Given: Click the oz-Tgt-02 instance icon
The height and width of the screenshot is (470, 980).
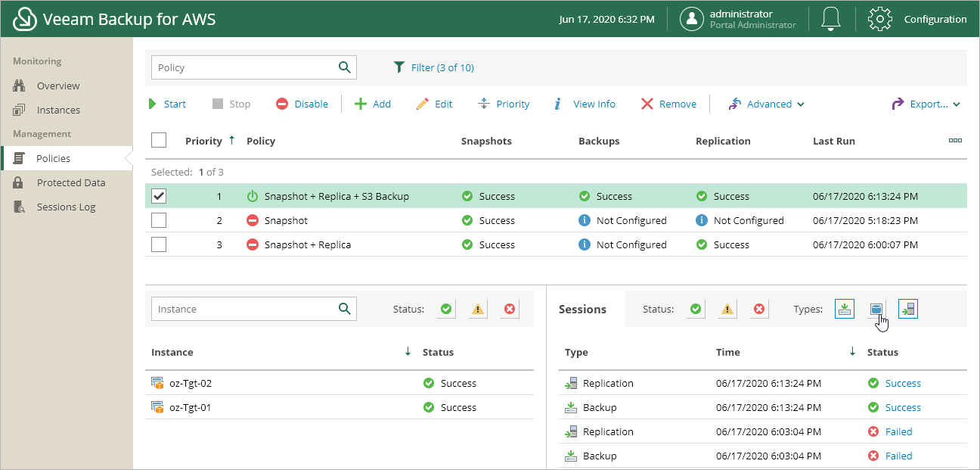Looking at the screenshot, I should click(157, 384).
